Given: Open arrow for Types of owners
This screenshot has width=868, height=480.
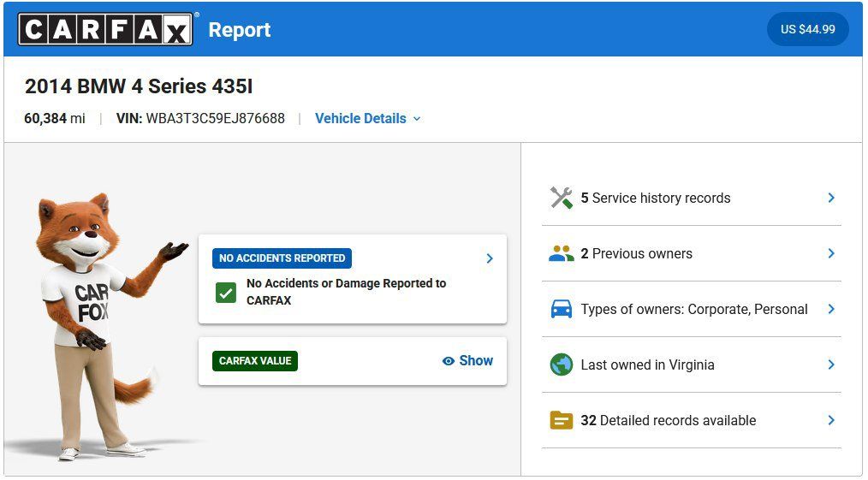Looking at the screenshot, I should click(831, 309).
